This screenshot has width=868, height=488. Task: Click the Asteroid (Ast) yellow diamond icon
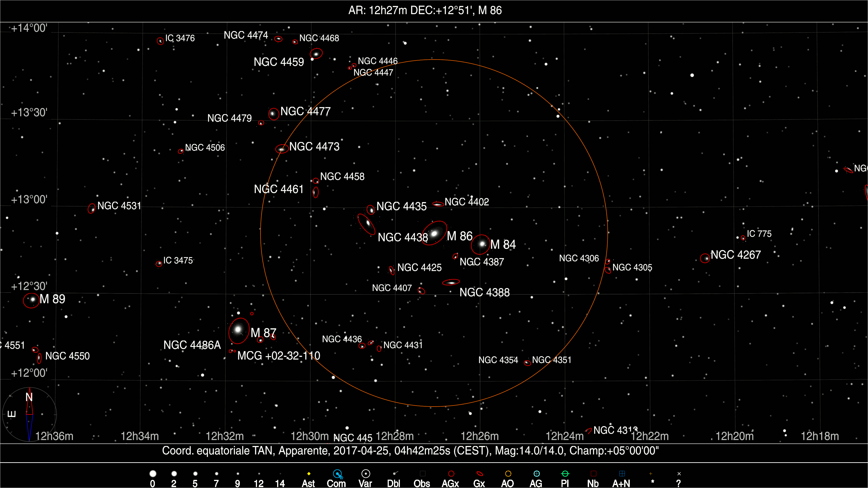[309, 474]
